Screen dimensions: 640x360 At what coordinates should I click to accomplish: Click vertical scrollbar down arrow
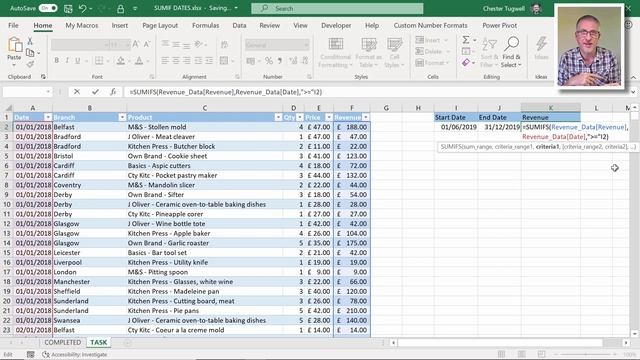point(634,333)
